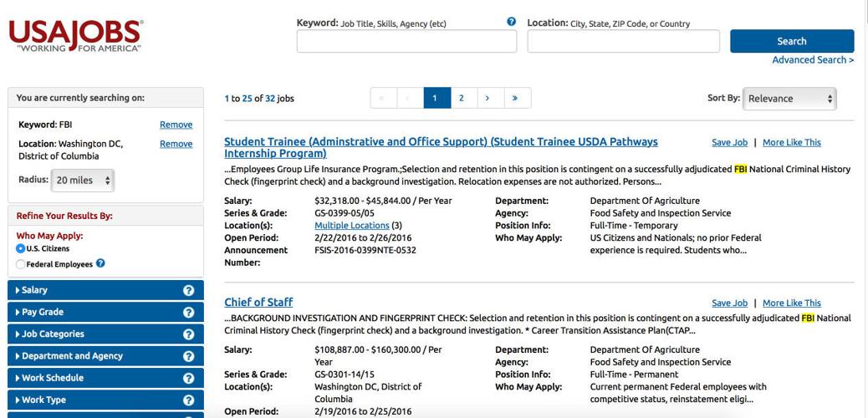868x418 pixels.
Task: Click the Job Categories help icon
Action: [189, 334]
